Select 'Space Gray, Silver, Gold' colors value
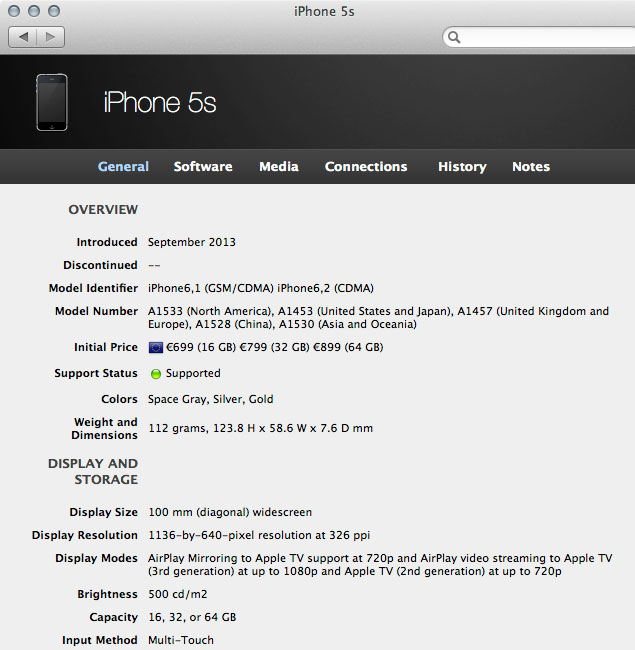The image size is (635, 650). click(211, 399)
